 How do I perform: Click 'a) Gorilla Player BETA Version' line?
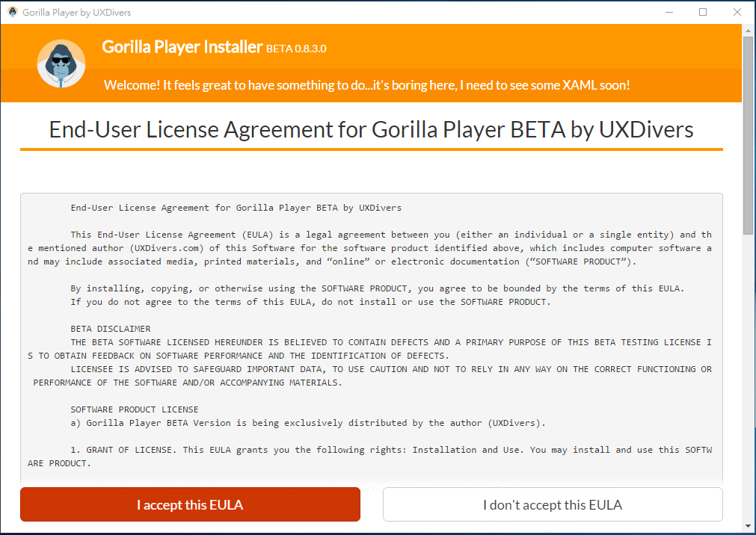pos(308,423)
